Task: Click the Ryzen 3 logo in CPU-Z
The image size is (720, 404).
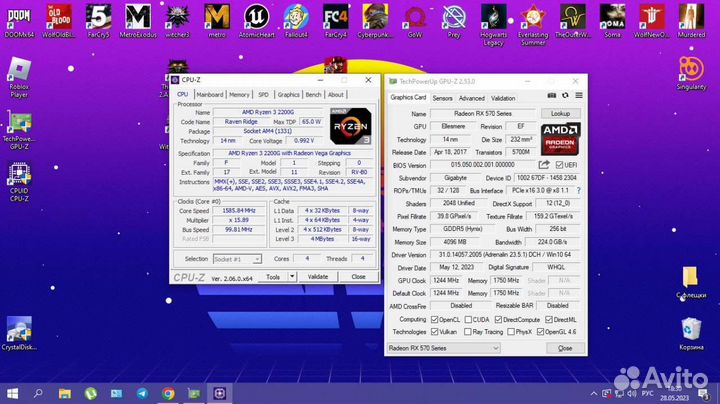Action: click(350, 126)
